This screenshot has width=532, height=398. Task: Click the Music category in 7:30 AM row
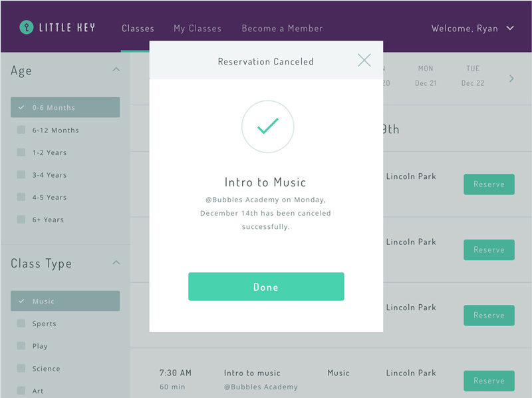(338, 373)
